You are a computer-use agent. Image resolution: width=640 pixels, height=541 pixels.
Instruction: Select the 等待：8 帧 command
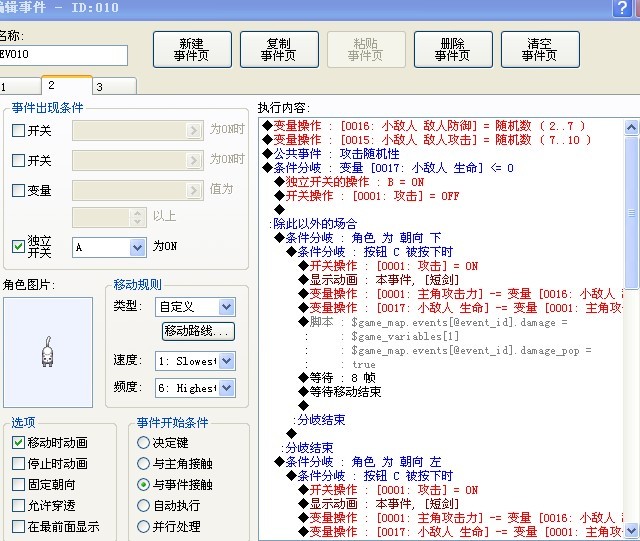(x=337, y=378)
